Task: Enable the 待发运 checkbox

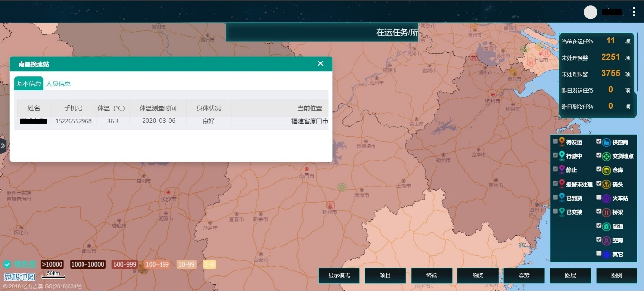Action: pyautogui.click(x=555, y=142)
